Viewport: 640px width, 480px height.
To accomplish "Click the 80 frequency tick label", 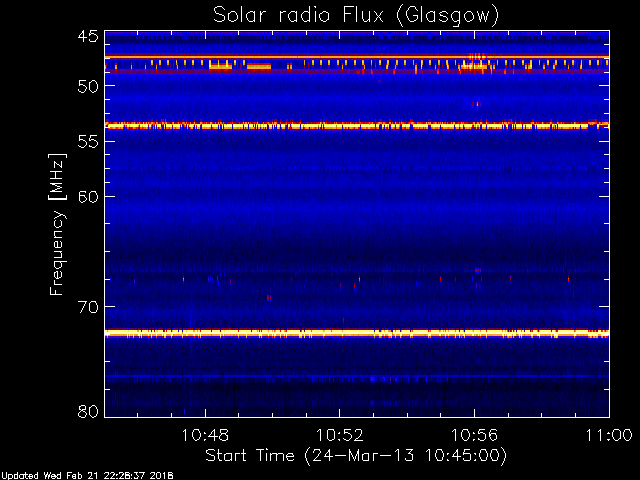I will pos(88,411).
